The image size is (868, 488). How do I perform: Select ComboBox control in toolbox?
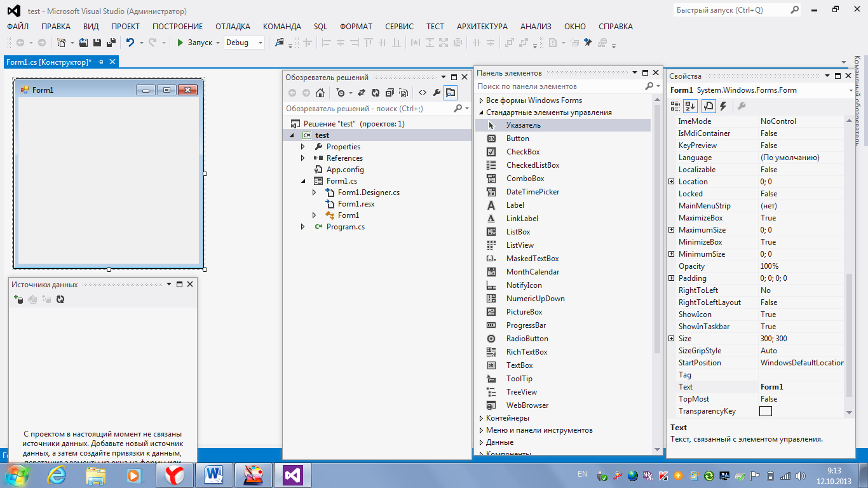tap(525, 179)
